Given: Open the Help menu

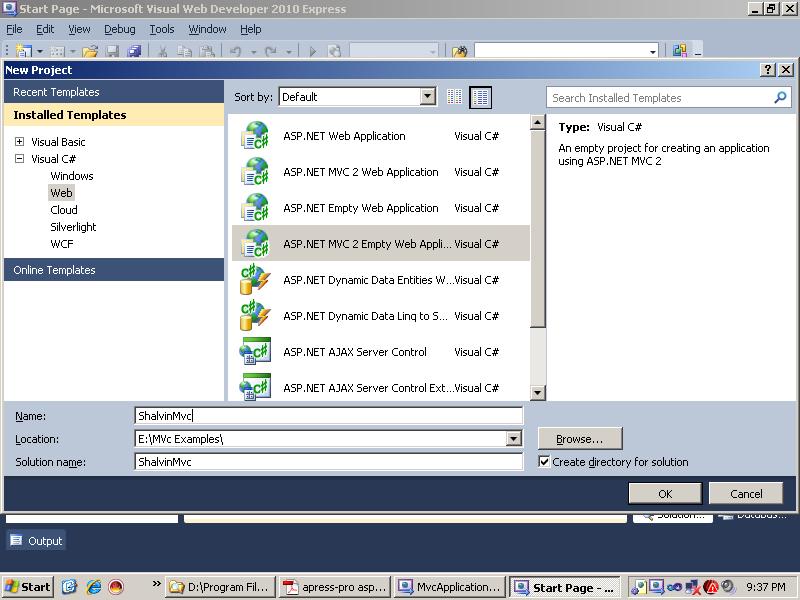Looking at the screenshot, I should coord(251,29).
